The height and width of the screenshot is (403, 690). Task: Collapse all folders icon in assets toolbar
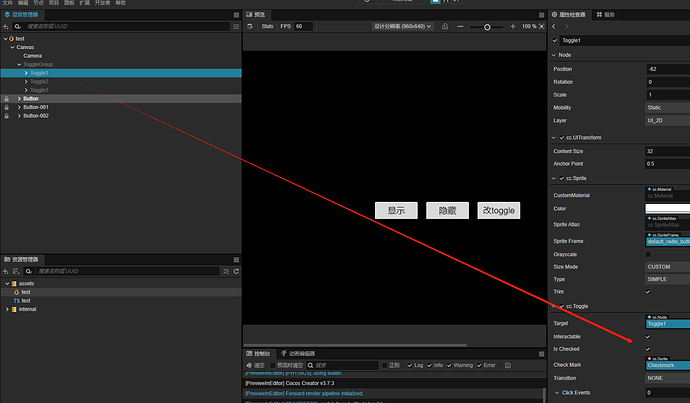click(x=226, y=271)
